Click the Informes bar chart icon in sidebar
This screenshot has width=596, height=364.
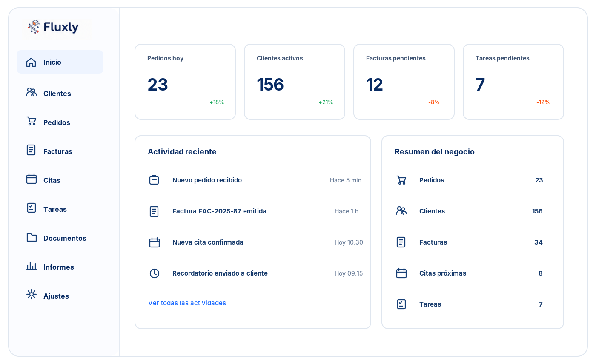coord(32,266)
